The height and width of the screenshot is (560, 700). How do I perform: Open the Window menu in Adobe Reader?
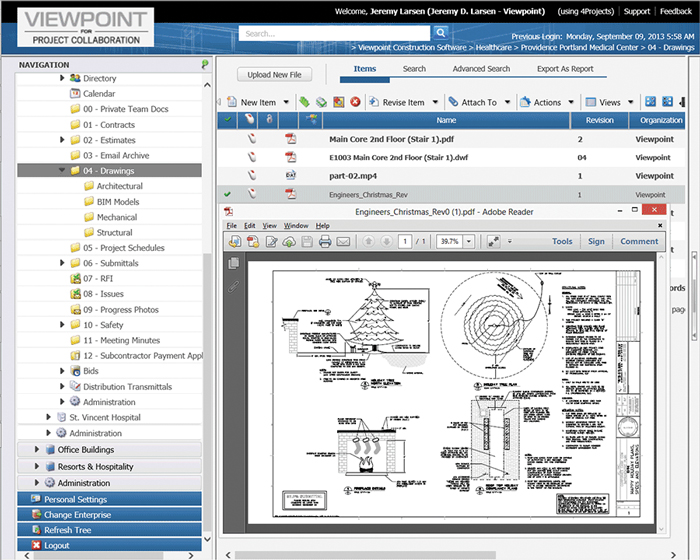[x=296, y=226]
